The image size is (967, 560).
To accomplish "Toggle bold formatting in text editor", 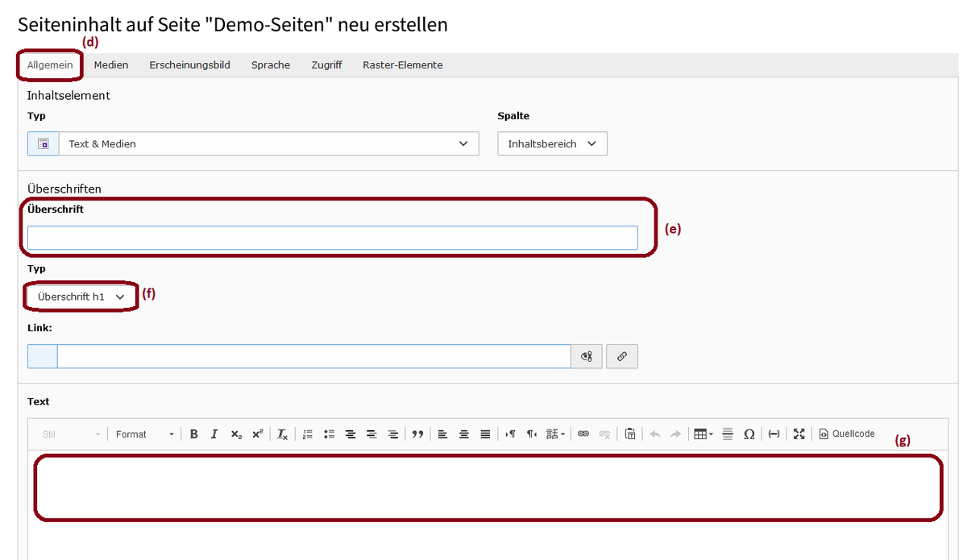I will [194, 434].
